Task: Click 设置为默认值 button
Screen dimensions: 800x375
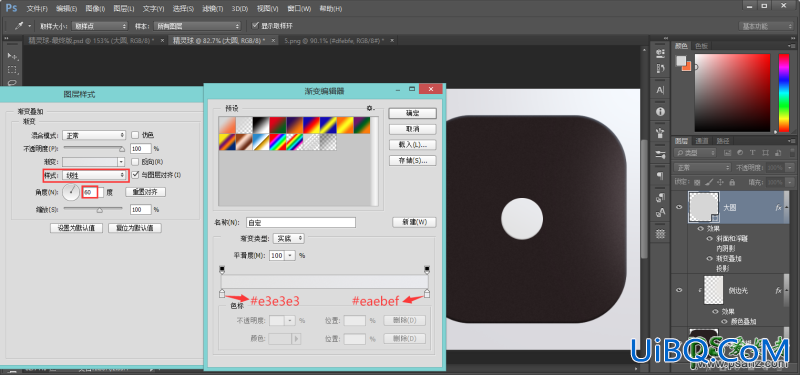Action: point(77,228)
